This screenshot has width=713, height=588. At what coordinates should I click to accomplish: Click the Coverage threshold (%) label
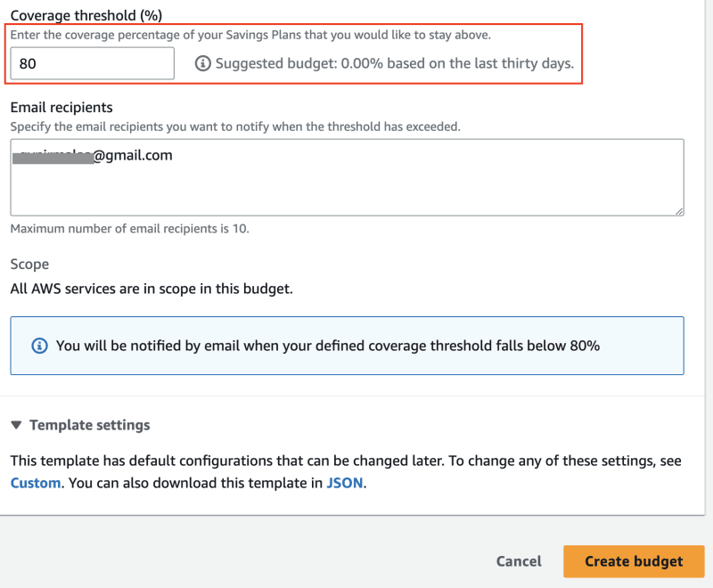point(86,15)
